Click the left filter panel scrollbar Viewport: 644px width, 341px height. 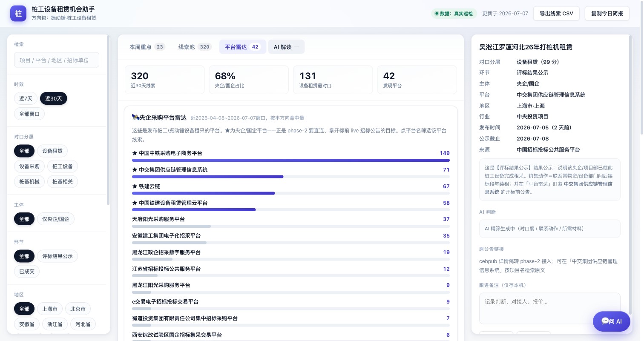coord(108,120)
